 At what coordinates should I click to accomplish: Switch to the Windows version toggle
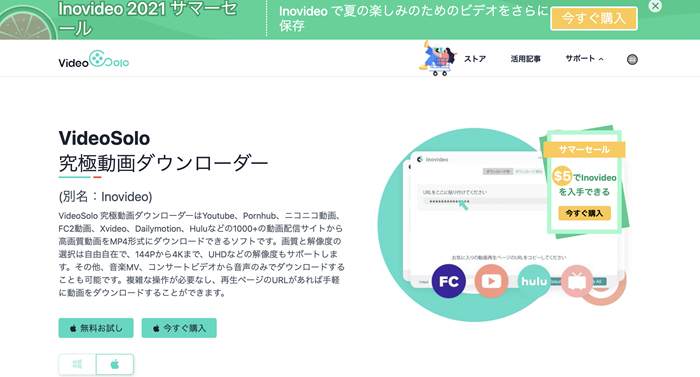pos(77,364)
